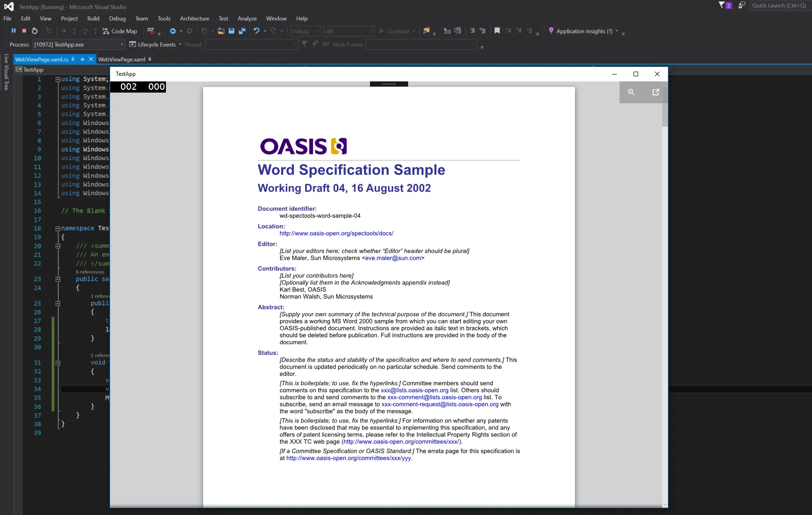This screenshot has width=812, height=515.
Task: Collapse the namespace block at line 18
Action: click(58, 228)
